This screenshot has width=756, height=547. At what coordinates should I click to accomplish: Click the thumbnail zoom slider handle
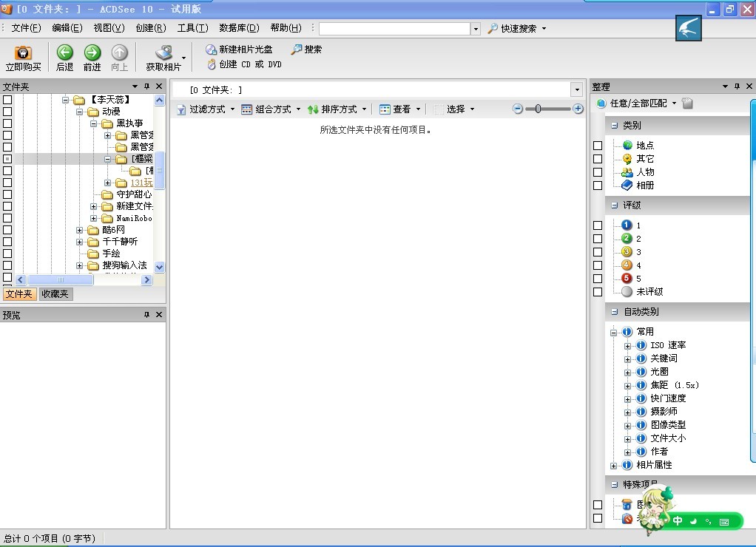click(x=538, y=109)
